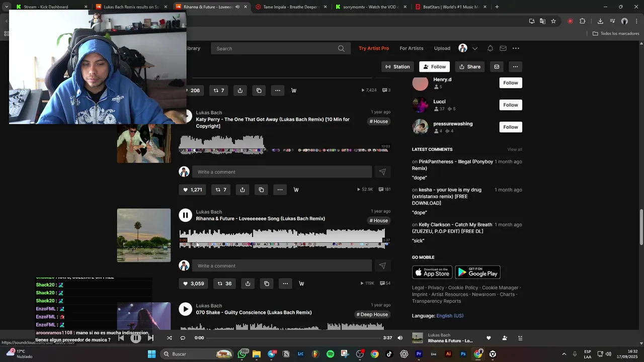This screenshot has height=362, width=644.
Task: Download on the App Store badge
Action: (x=432, y=272)
